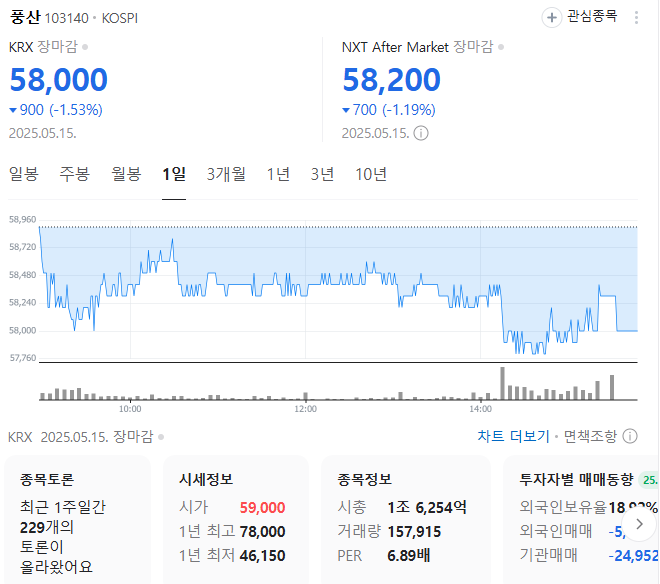660x584 pixels.
Task: Add 풍산 to watchlist with plus icon
Action: click(551, 18)
